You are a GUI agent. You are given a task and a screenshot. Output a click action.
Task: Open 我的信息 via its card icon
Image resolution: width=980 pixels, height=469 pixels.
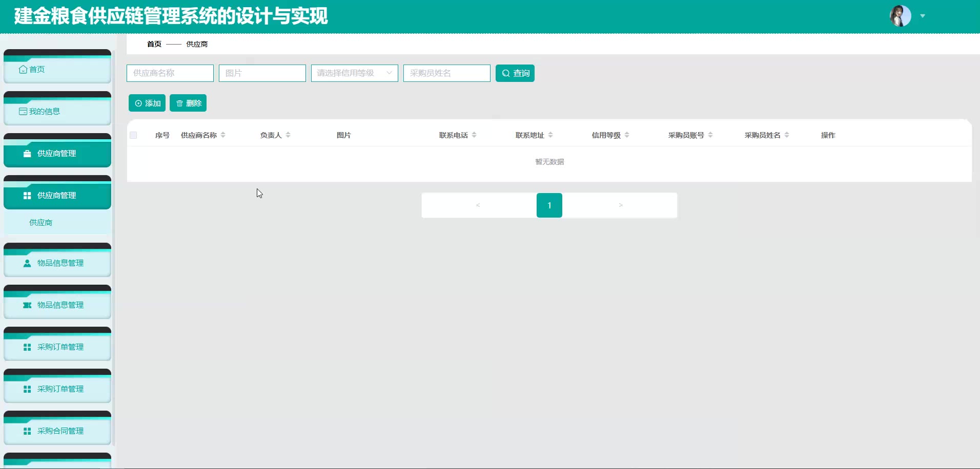23,112
